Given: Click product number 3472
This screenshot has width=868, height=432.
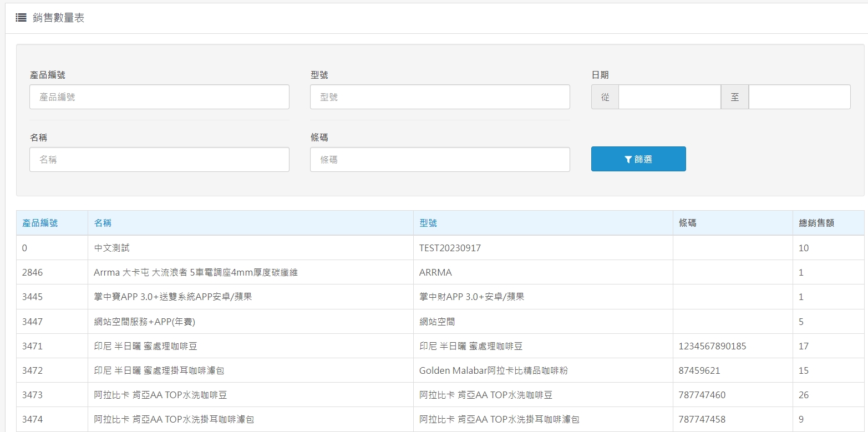Looking at the screenshot, I should tap(32, 370).
